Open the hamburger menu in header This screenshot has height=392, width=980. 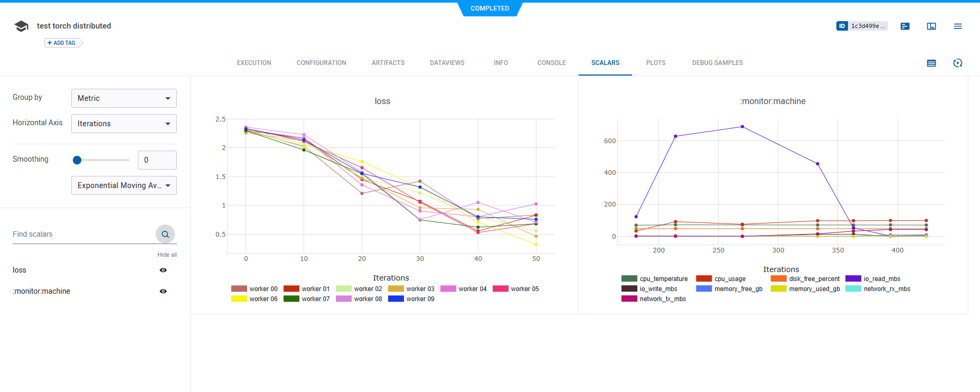(x=958, y=26)
